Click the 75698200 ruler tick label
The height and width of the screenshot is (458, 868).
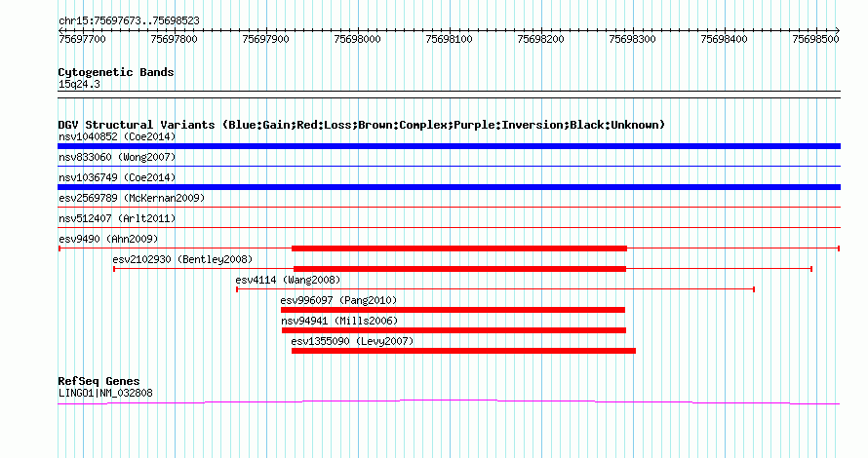pos(540,39)
